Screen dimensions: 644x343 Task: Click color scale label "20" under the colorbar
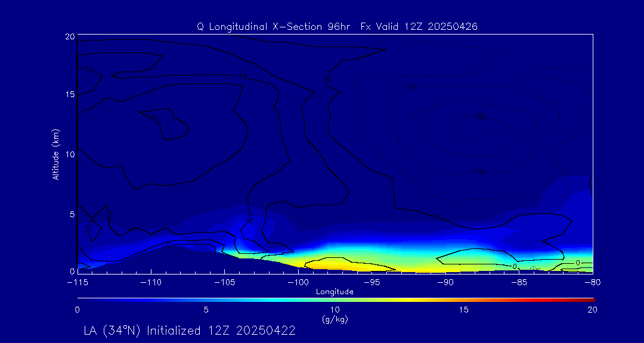click(592, 310)
